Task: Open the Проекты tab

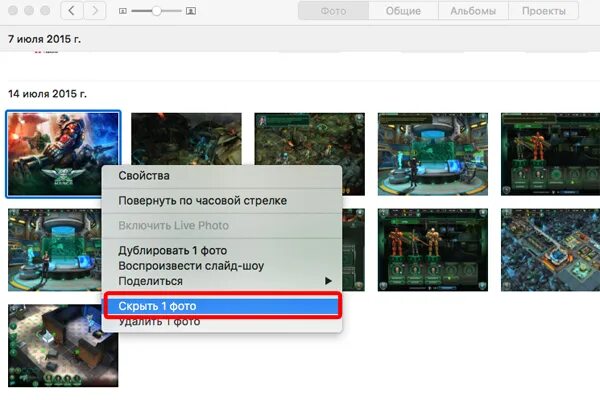Action: [543, 11]
